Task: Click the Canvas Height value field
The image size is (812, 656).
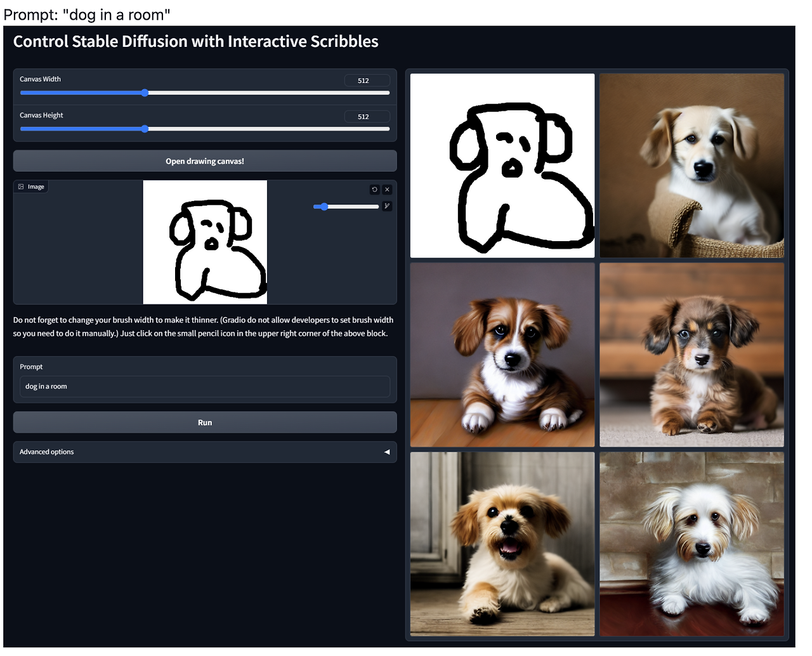Action: tap(367, 117)
